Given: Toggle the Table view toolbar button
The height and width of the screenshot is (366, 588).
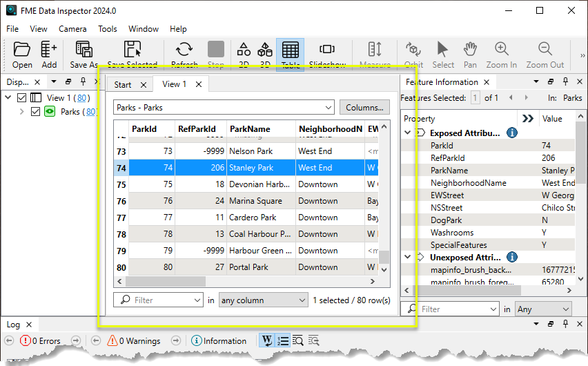Looking at the screenshot, I should [x=290, y=54].
